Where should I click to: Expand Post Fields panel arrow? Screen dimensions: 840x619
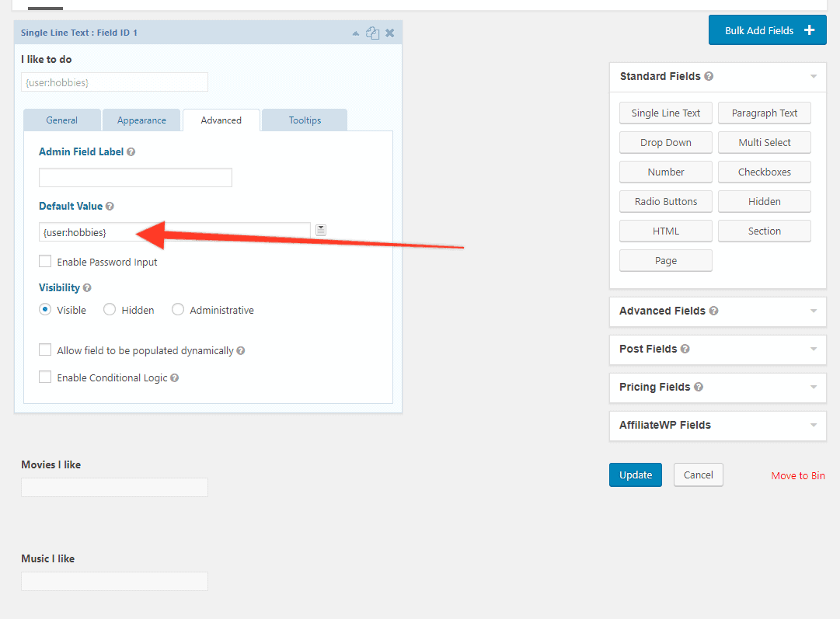point(814,349)
